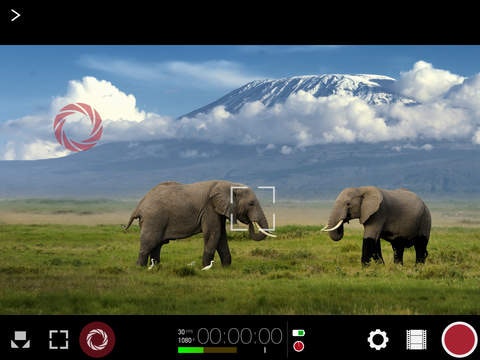Tap the white focus reticle on the elephant
The image size is (480, 360).
(x=253, y=209)
